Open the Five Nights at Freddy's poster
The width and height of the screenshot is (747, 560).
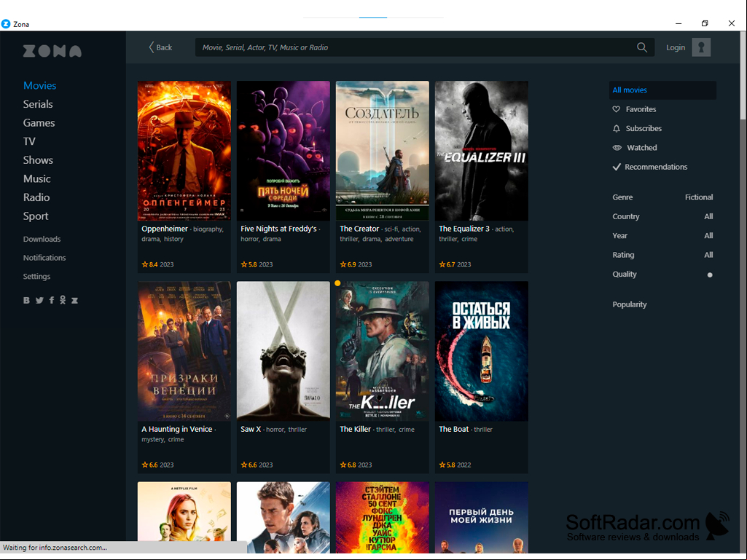tap(283, 151)
